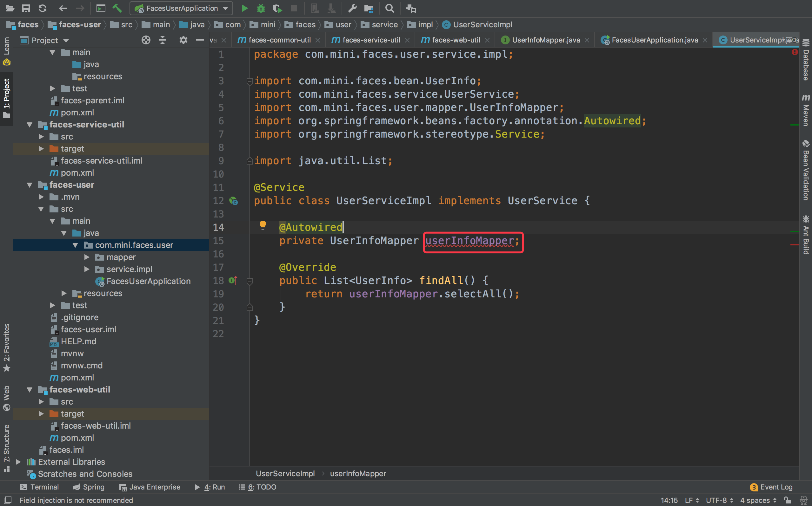Collapse all nodes in Project panel icon
This screenshot has width=812, height=506.
162,40
